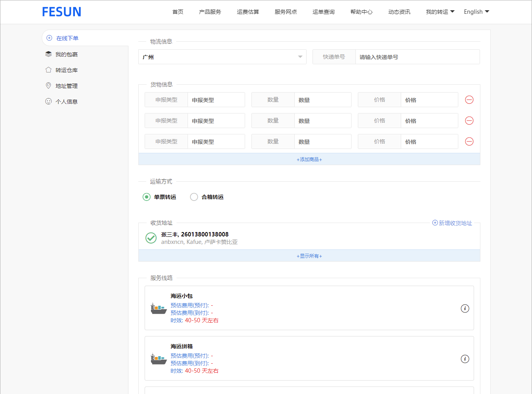
Task: Click the ship icon of 海运小包
Action: coord(158,308)
